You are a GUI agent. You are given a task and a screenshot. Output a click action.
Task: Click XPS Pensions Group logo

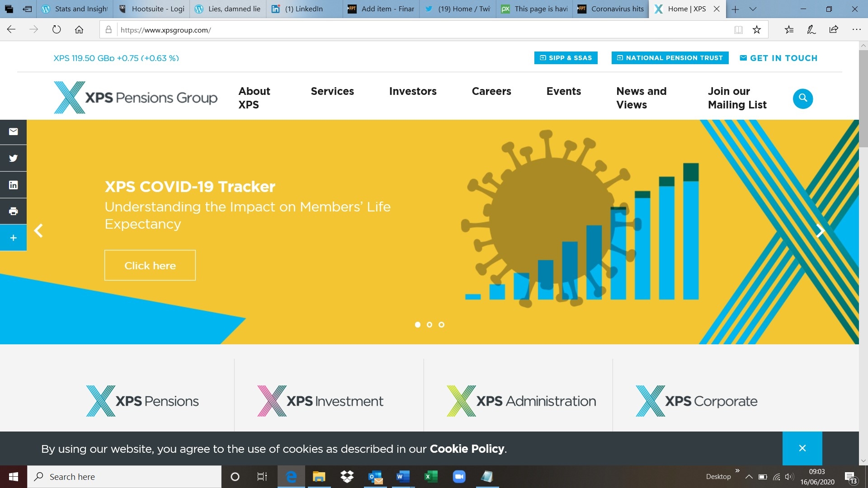(136, 98)
